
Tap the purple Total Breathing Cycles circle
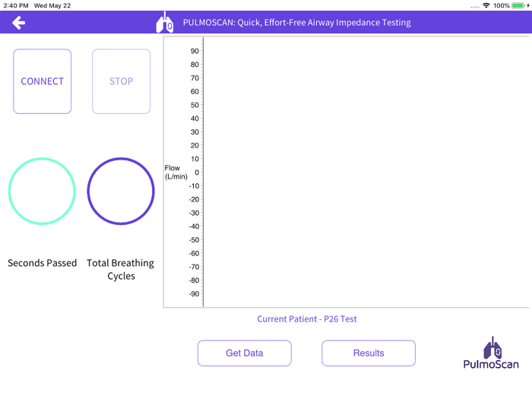click(x=121, y=191)
